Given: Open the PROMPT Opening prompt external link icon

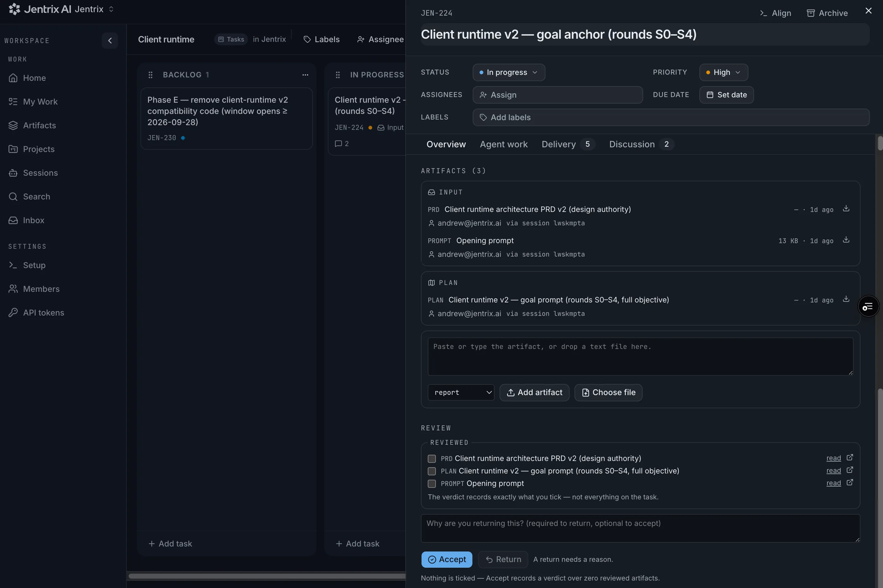Looking at the screenshot, I should click(x=850, y=483).
